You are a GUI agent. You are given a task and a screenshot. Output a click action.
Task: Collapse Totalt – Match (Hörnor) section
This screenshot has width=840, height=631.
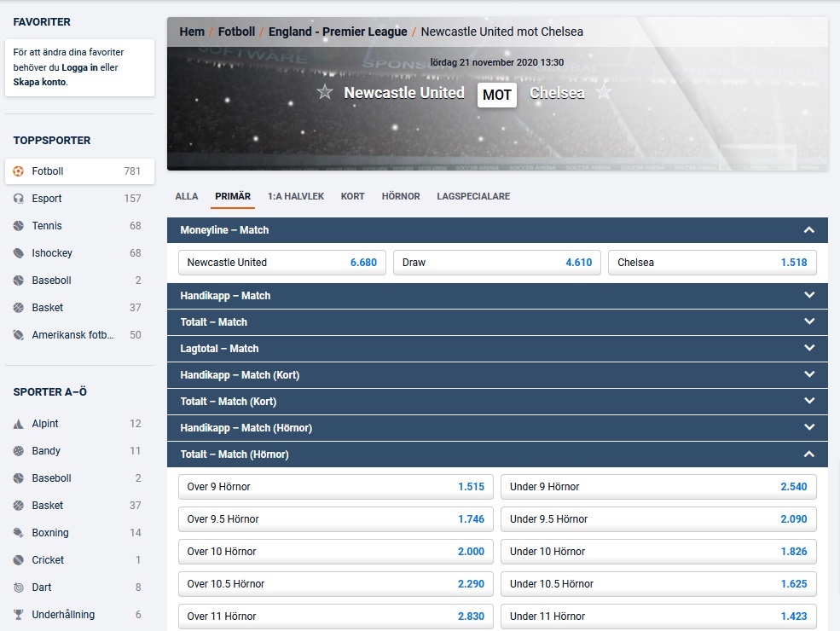click(809, 454)
